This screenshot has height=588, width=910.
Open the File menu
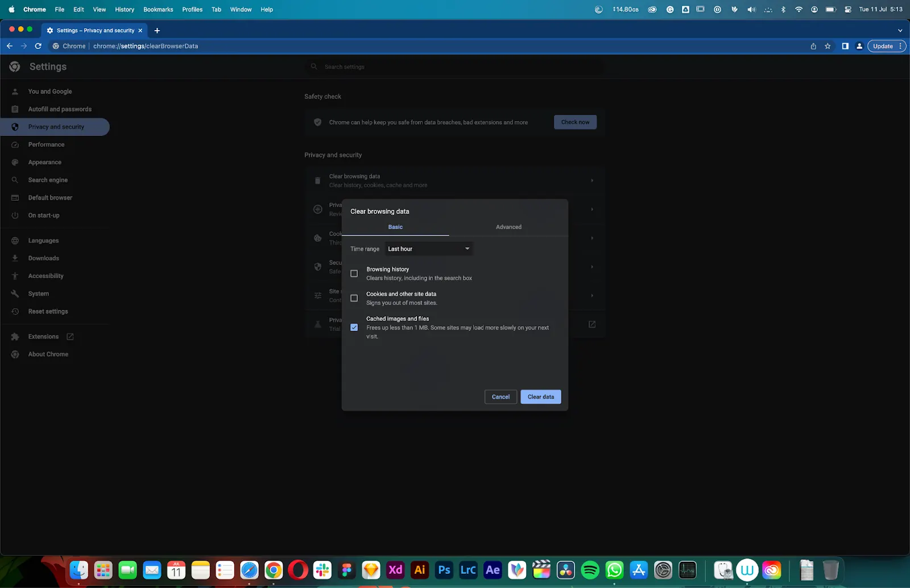59,9
